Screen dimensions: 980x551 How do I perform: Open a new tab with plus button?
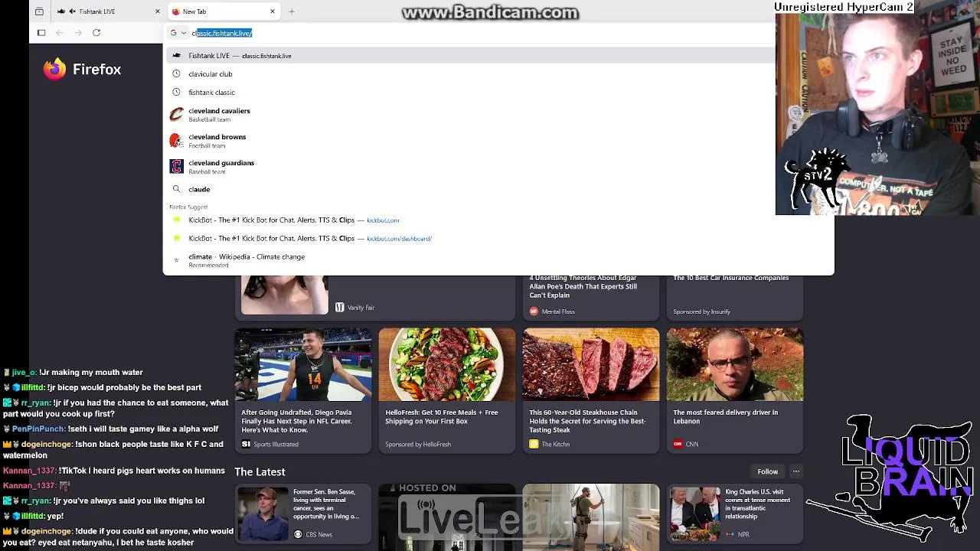coord(292,11)
